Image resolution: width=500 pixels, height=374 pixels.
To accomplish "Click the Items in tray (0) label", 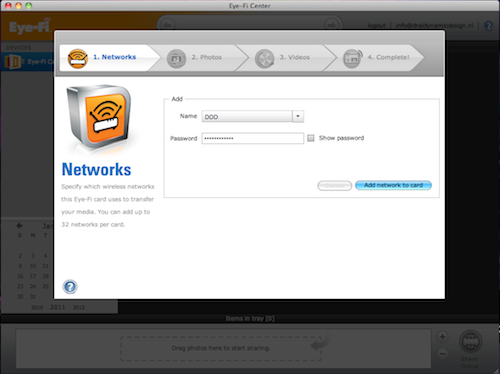I will click(250, 318).
